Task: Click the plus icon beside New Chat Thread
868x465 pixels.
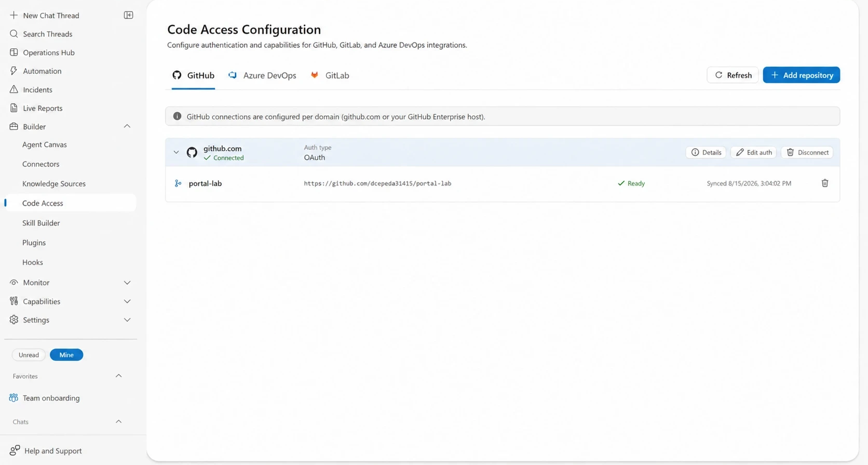Action: 13,15
